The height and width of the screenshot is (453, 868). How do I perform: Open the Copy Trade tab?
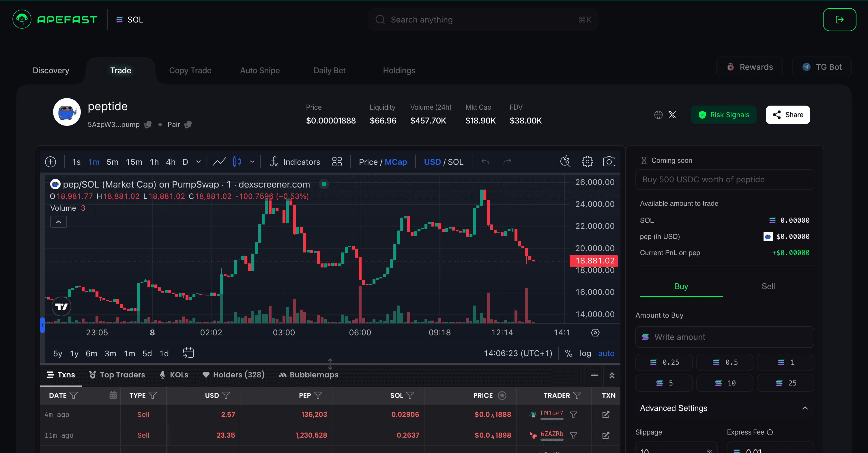[190, 70]
